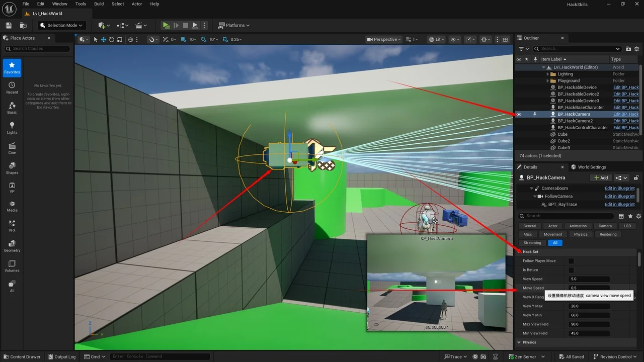Viewport: 644px width, 362px height.
Task: Click the View Speed value field
Action: [x=589, y=279]
